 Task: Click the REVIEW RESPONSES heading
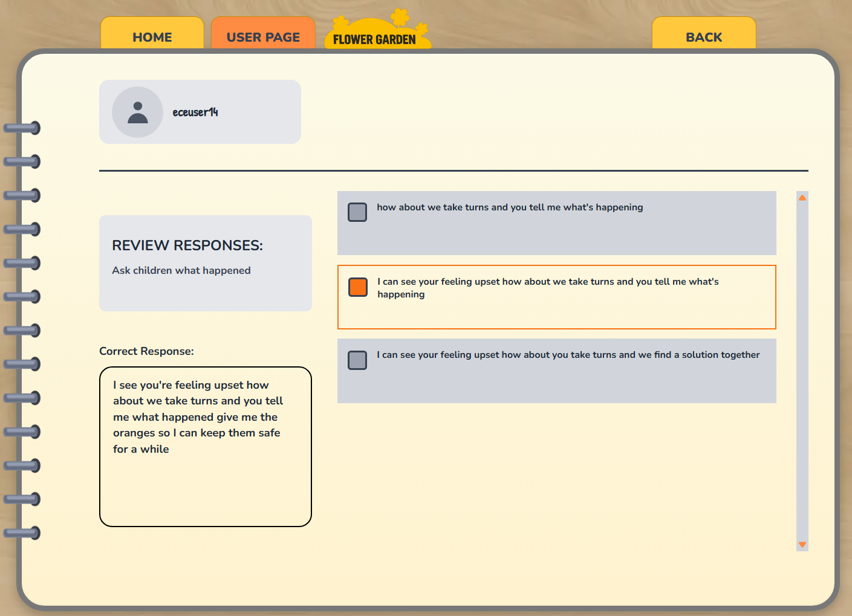coord(187,245)
